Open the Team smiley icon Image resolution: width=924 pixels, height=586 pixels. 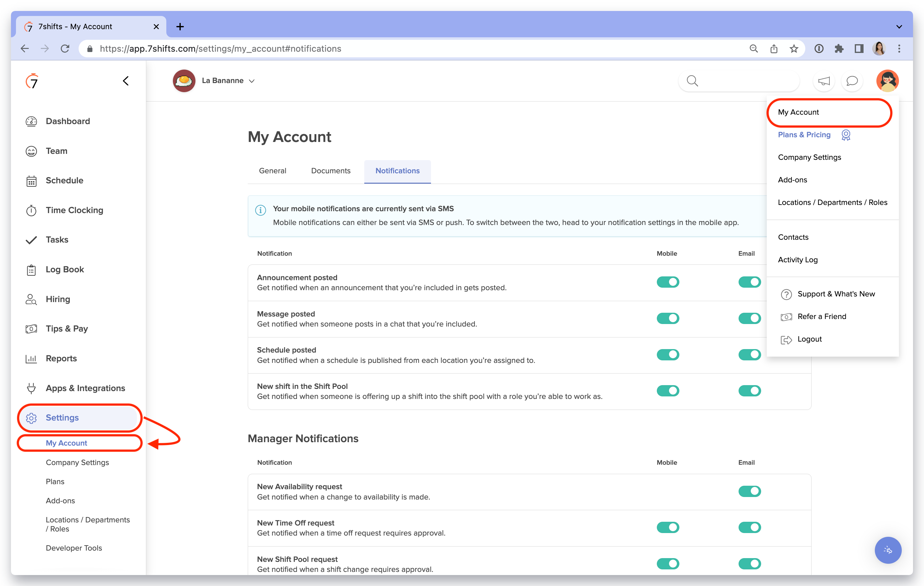(31, 151)
